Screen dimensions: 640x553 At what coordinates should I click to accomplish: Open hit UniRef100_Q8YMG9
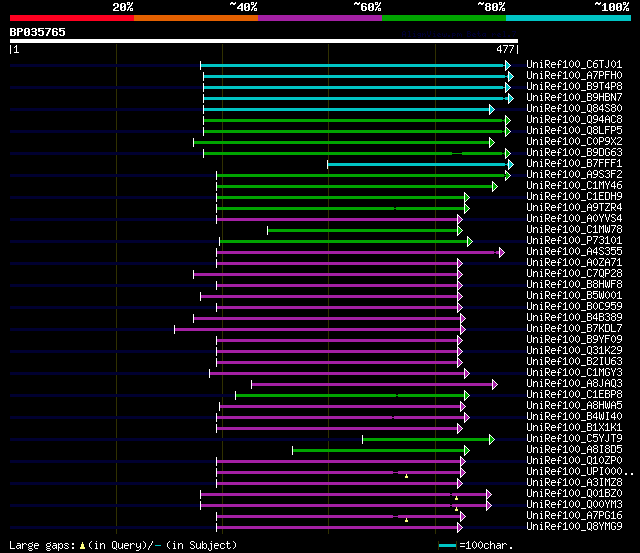click(x=574, y=527)
